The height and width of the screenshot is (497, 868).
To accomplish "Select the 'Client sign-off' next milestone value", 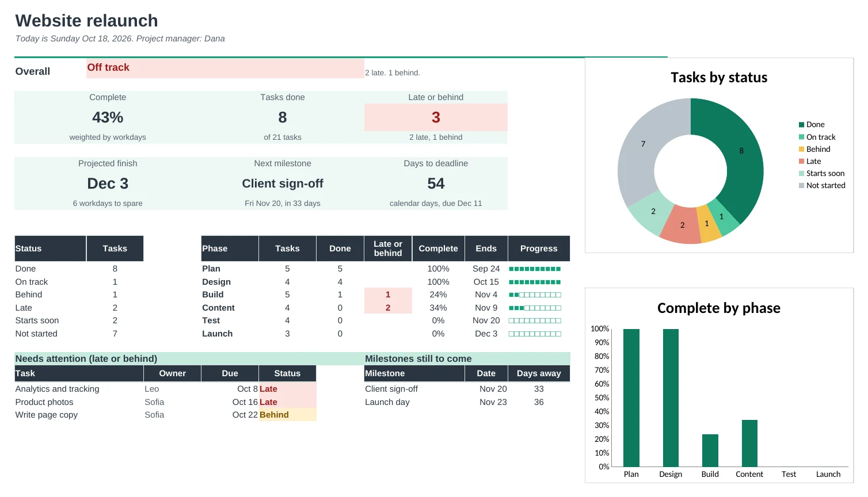I will 283,183.
